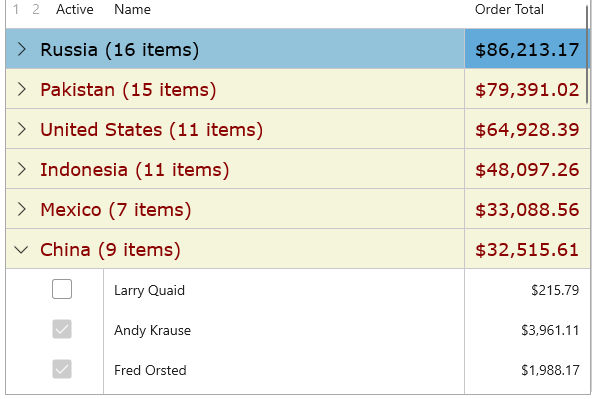
Task: Expand the Mexico group arrow
Action: 22,209
